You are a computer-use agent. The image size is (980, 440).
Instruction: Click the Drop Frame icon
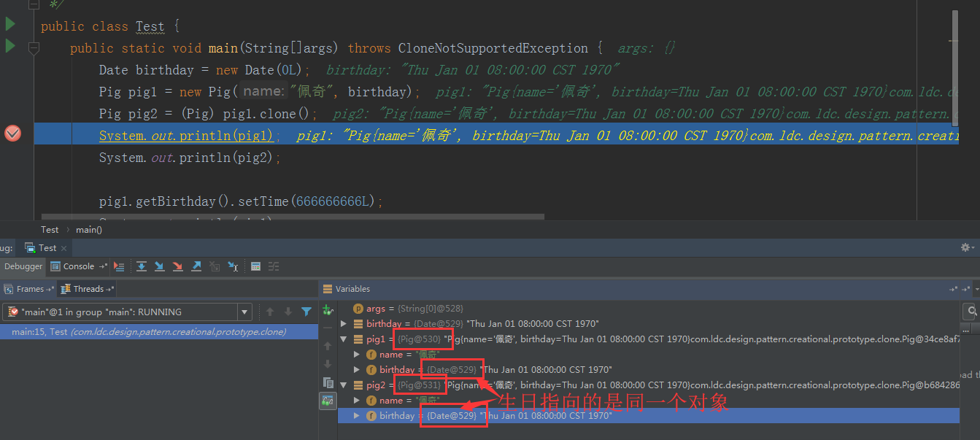click(x=215, y=266)
